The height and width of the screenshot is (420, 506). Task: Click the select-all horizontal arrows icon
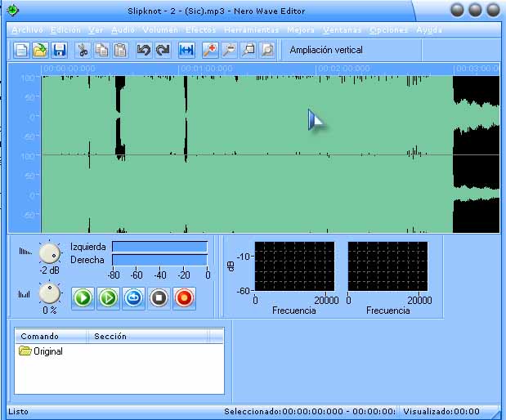point(186,51)
